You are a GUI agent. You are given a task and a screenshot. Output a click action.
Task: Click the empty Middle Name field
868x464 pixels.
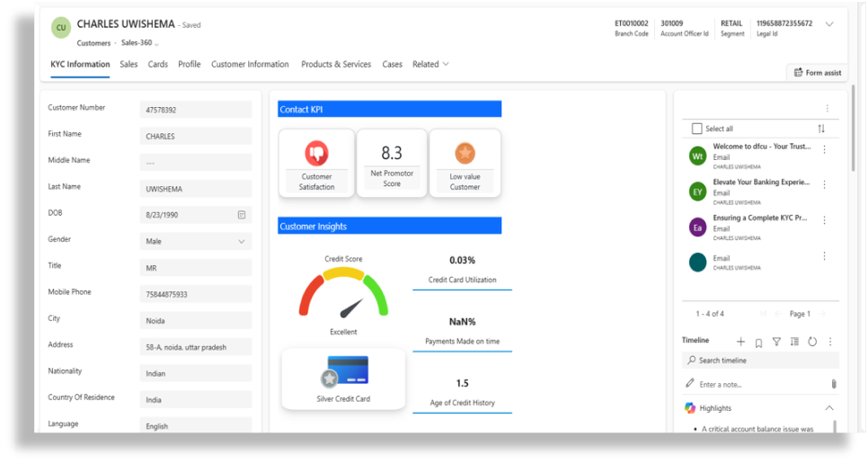click(x=195, y=162)
